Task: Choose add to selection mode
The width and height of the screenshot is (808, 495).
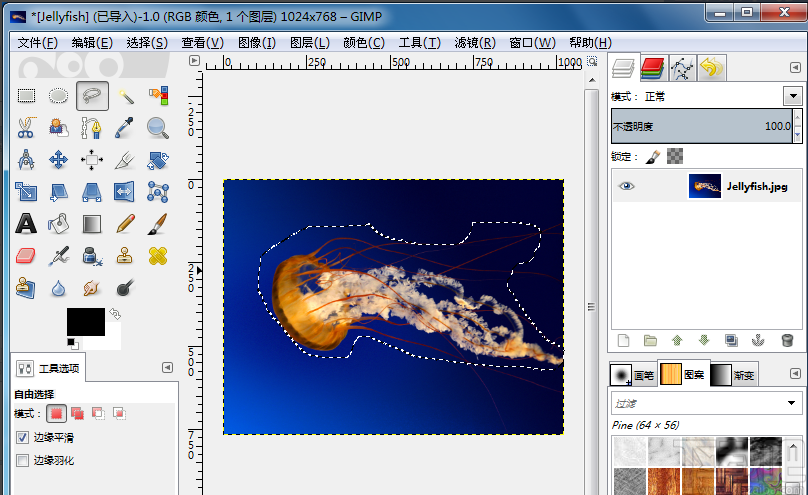Action: tap(77, 413)
